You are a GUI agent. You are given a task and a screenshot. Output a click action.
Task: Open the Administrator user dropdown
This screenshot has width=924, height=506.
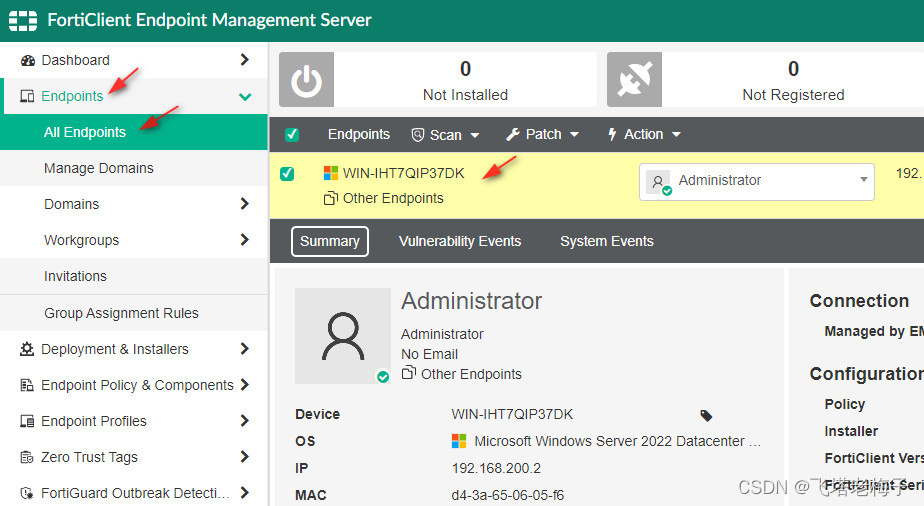click(757, 182)
